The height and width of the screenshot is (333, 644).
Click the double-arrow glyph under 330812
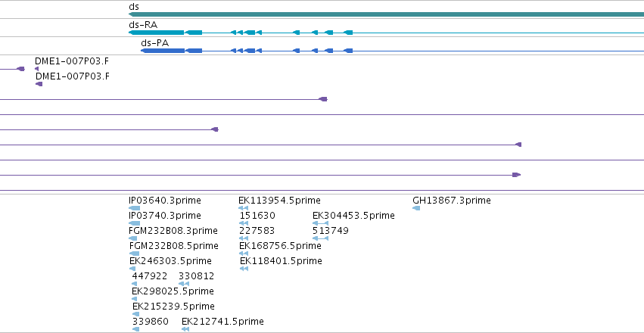(184, 284)
